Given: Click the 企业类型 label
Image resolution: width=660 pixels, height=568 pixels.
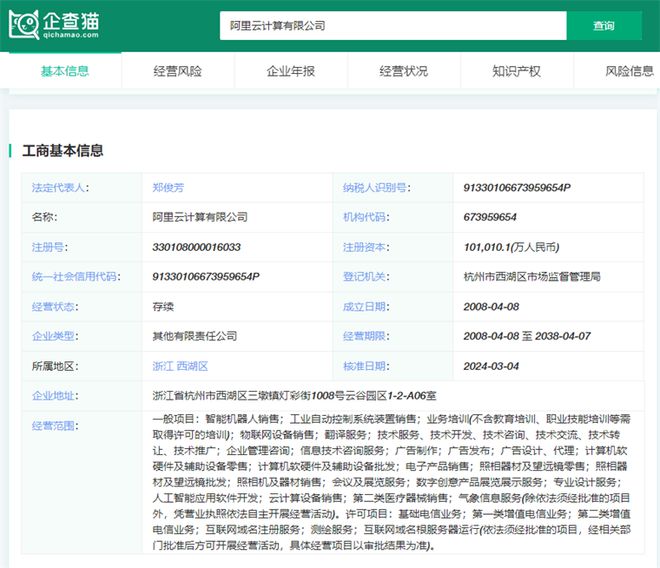Looking at the screenshot, I should (x=55, y=336).
